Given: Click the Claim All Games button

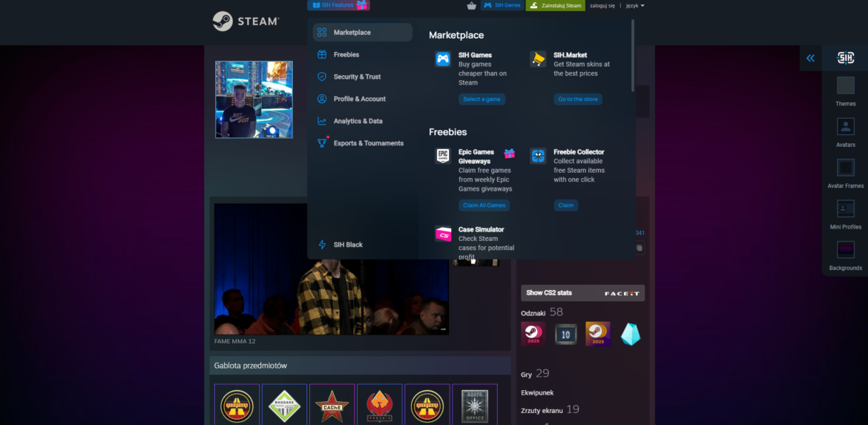Looking at the screenshot, I should [x=484, y=205].
